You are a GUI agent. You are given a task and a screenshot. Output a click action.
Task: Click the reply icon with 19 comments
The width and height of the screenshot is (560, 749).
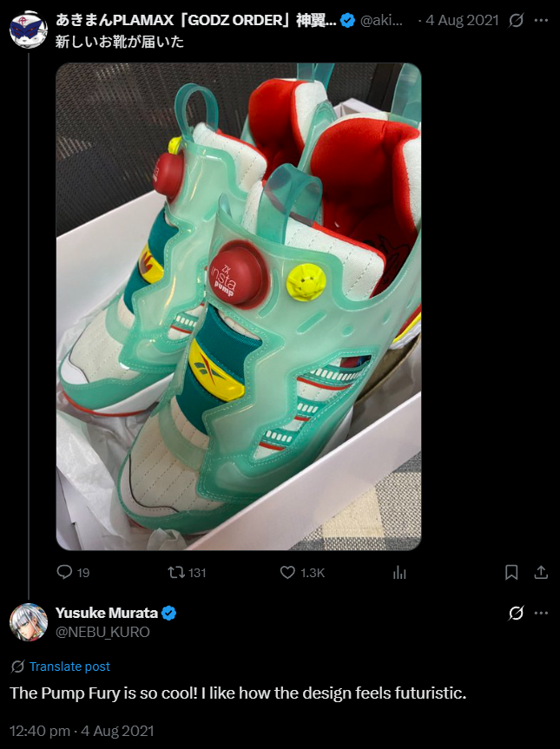64,572
